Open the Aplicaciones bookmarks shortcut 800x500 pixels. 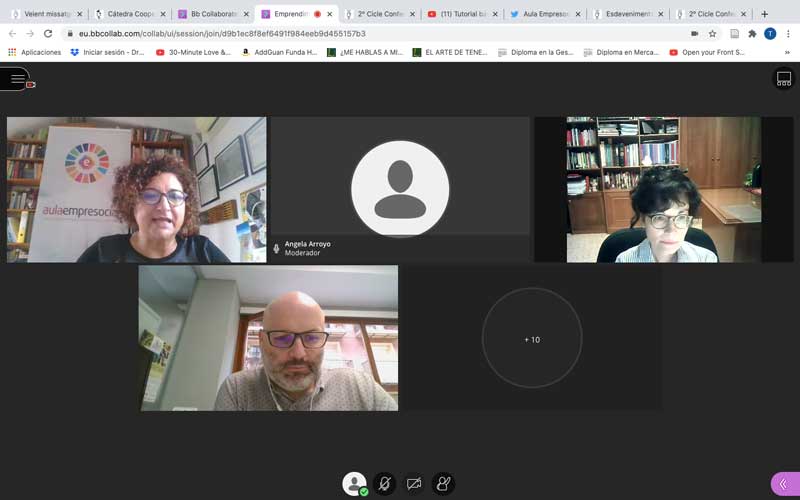pyautogui.click(x=35, y=53)
